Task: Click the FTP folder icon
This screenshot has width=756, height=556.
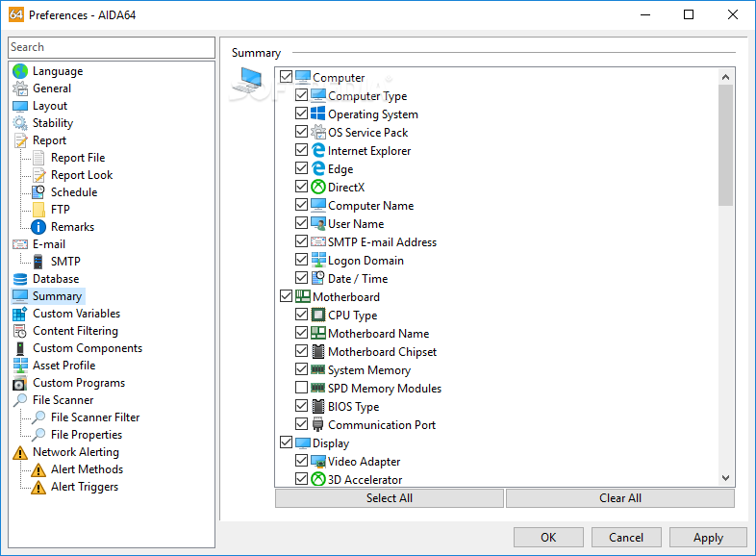Action: (38, 210)
